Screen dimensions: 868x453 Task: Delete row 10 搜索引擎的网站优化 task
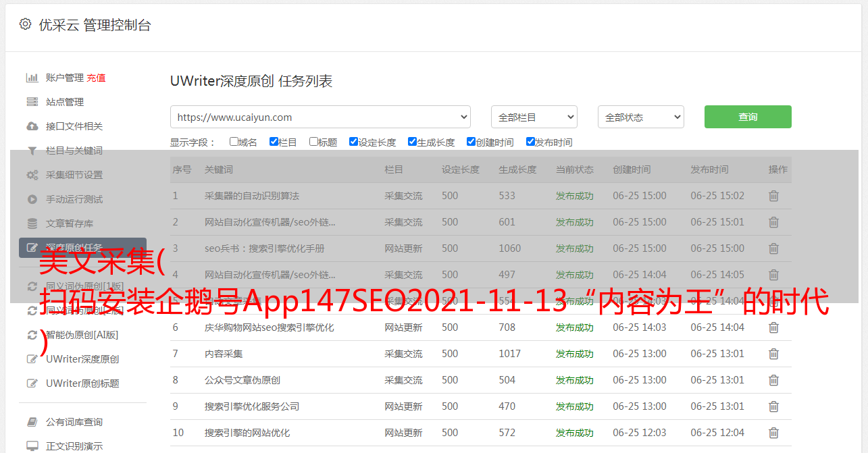click(x=773, y=433)
